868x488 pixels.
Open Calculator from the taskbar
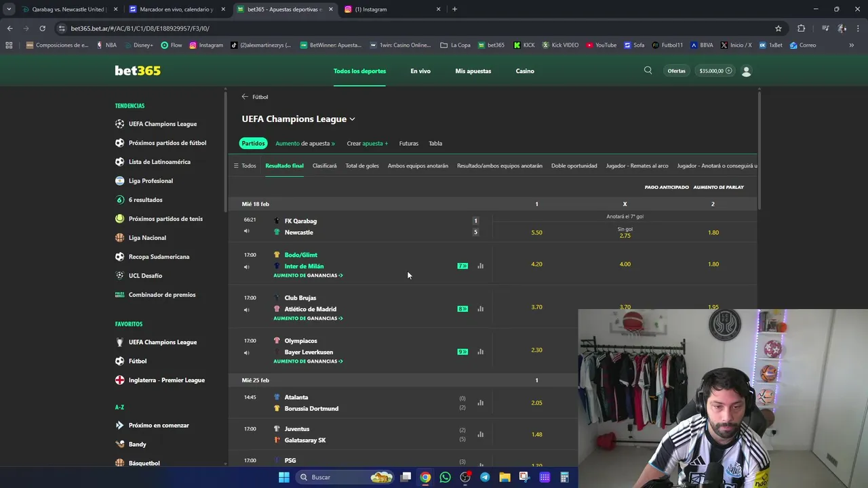click(564, 477)
